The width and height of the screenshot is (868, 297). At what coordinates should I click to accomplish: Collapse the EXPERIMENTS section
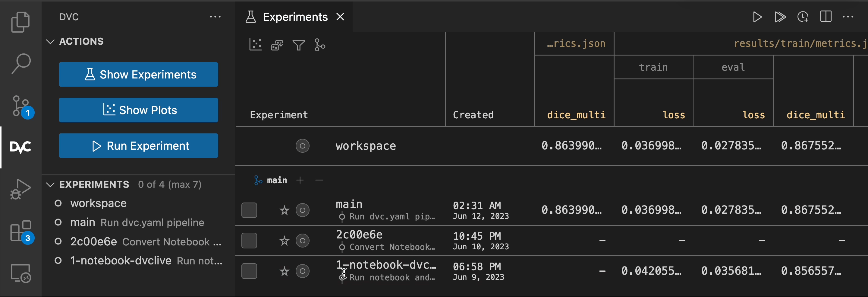click(50, 185)
